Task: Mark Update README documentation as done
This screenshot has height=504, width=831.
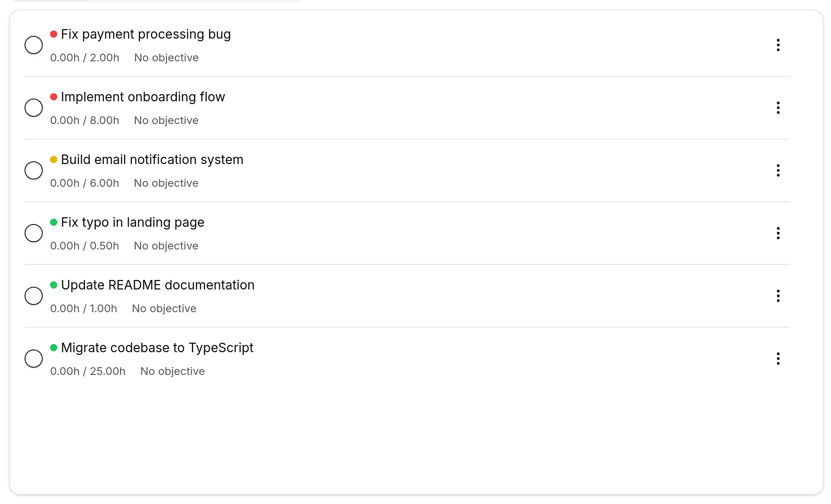Action: click(x=34, y=296)
